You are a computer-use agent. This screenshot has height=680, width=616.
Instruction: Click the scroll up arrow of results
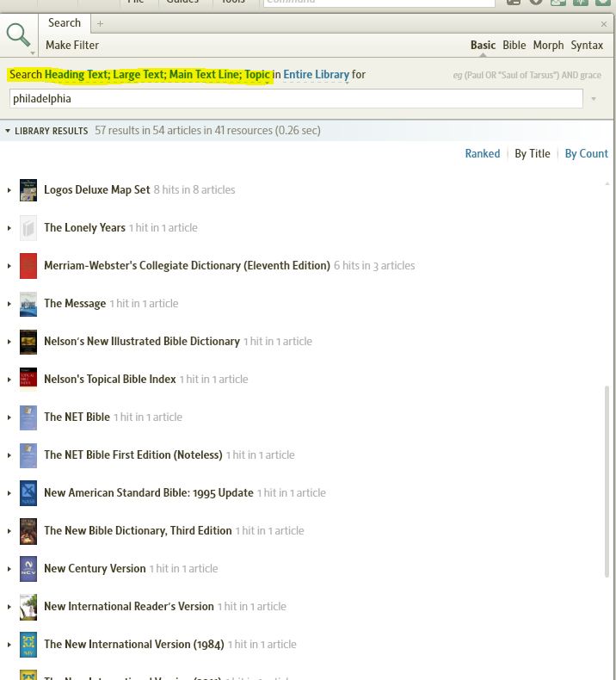pyautogui.click(x=607, y=184)
